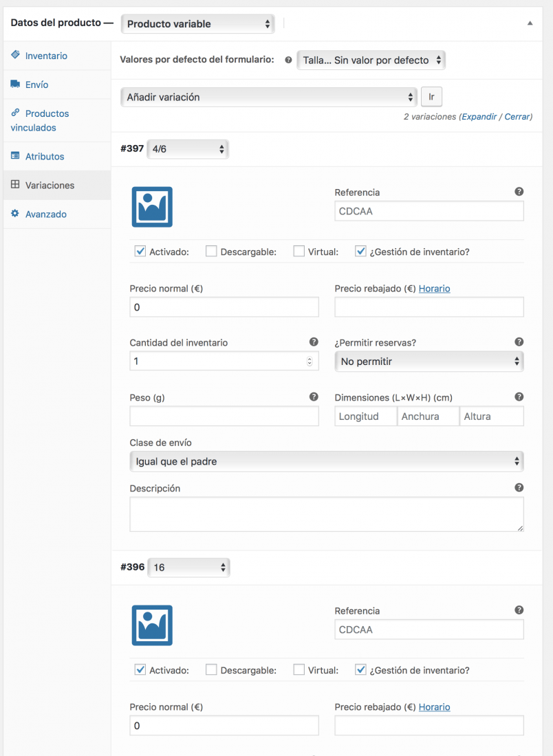Click the help icon beside Peso (g)
Screen dimensions: 553x756
tap(314, 397)
